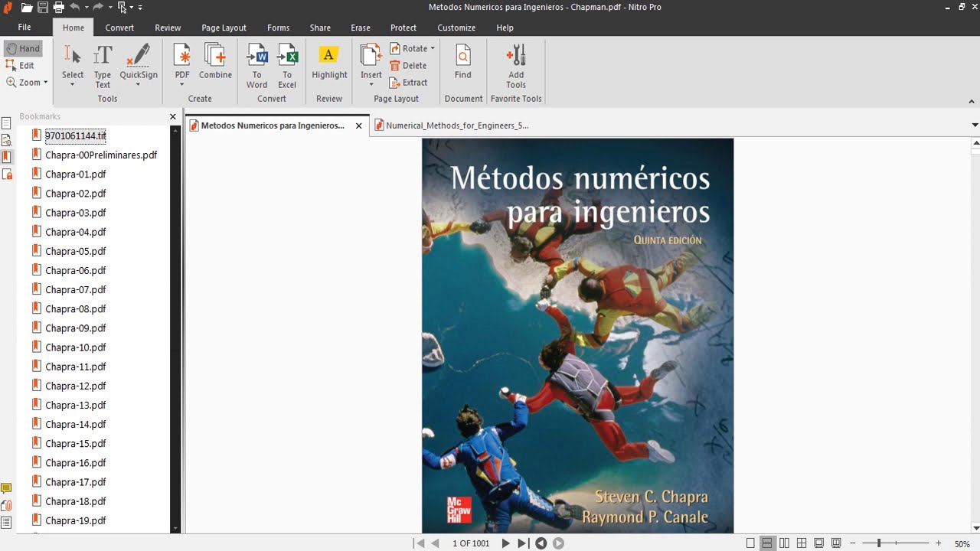Open the document tab list dropdown arrow

coord(975,125)
